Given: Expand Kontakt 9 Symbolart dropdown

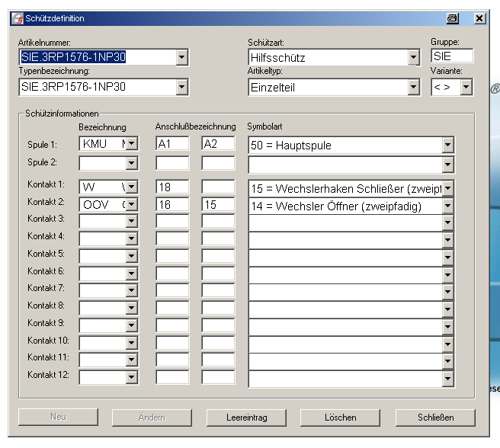Looking at the screenshot, I should coord(447,327).
